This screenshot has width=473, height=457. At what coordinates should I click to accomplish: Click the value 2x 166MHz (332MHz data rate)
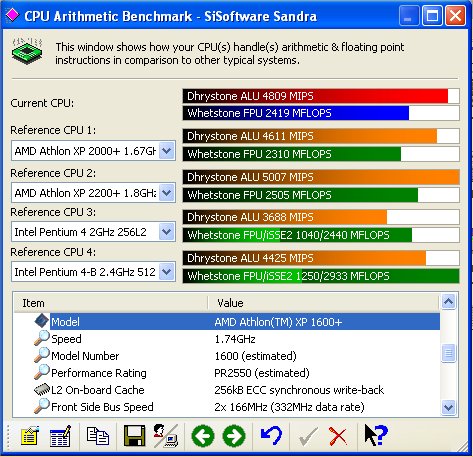289,407
